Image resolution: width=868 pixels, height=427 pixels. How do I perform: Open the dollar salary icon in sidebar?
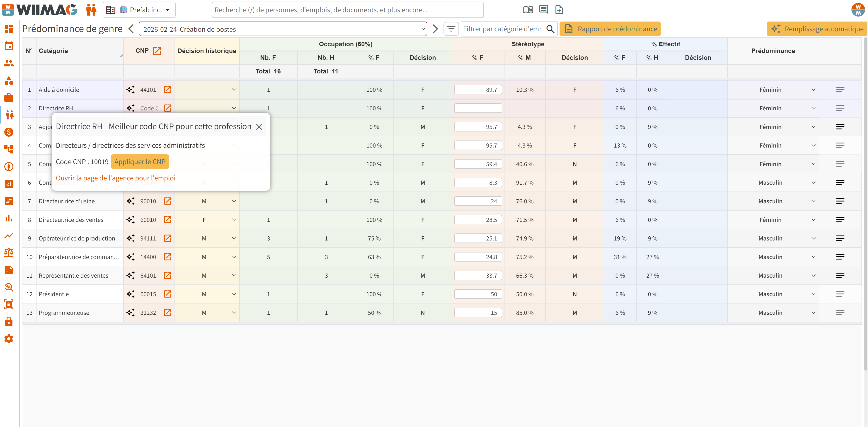[9, 132]
